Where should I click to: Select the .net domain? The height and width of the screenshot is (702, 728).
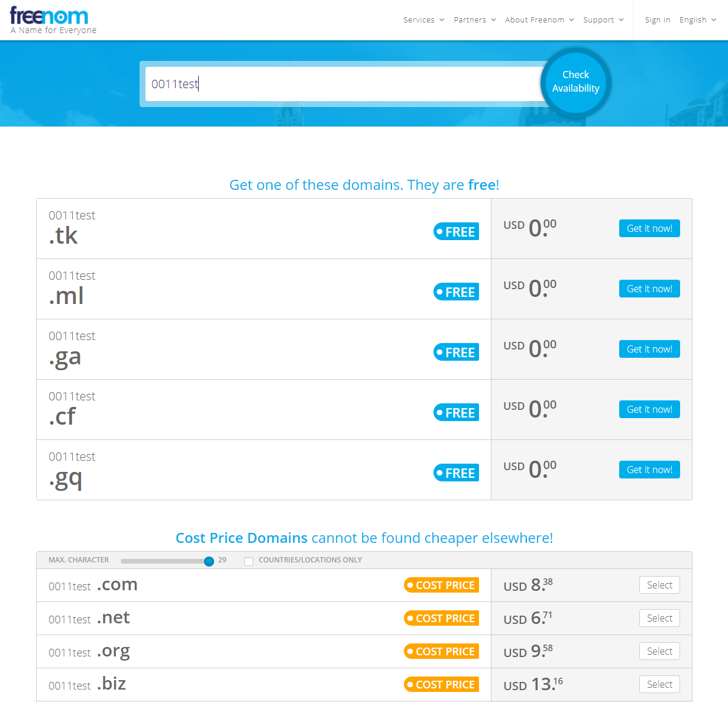click(x=659, y=618)
